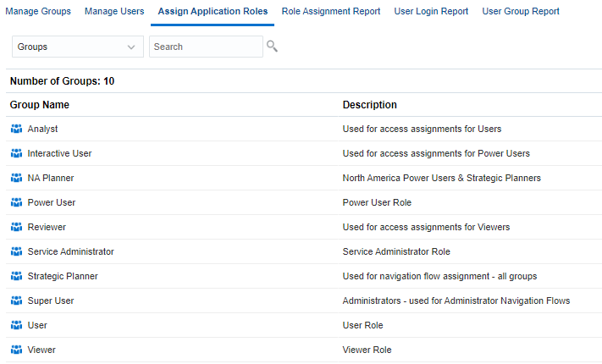Click the group icon beside Analyst

[16, 129]
